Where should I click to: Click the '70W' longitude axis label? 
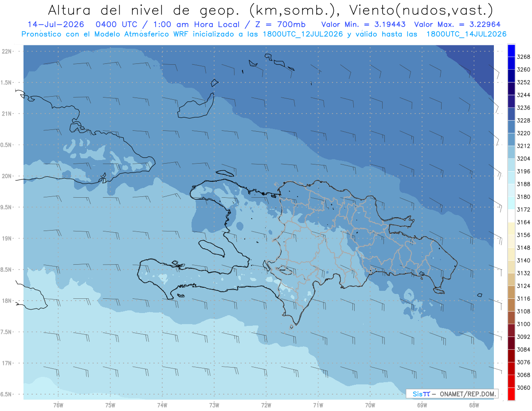(370, 405)
